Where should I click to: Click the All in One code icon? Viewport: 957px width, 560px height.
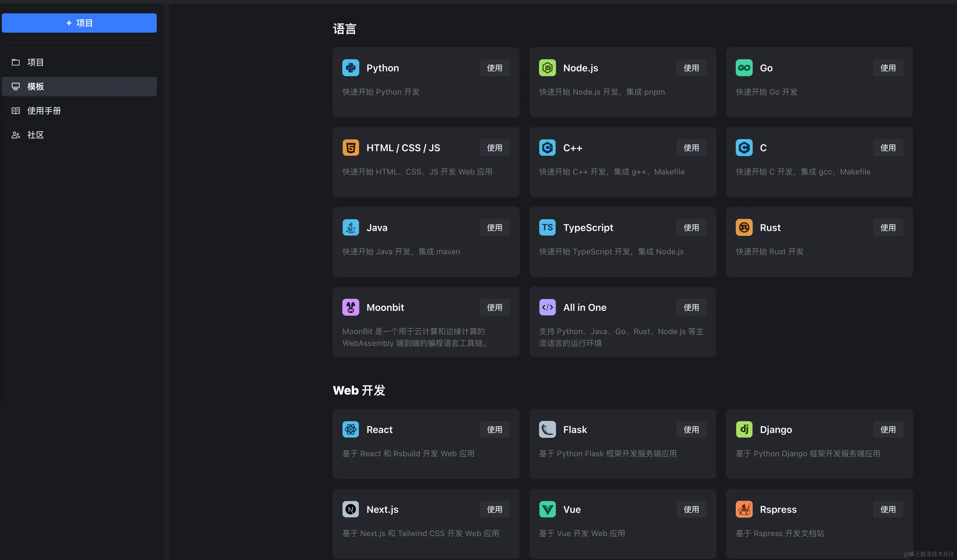[547, 307]
